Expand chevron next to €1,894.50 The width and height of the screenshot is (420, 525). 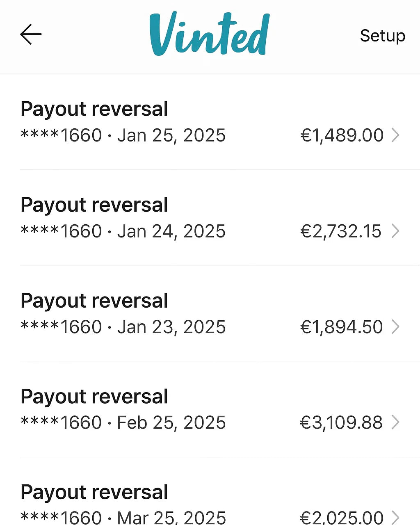pyautogui.click(x=395, y=327)
